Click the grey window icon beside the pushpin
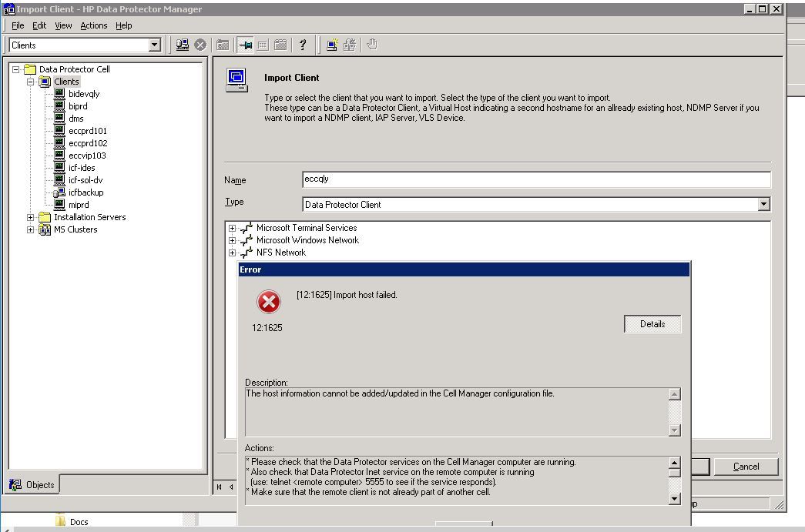 pyautogui.click(x=223, y=45)
